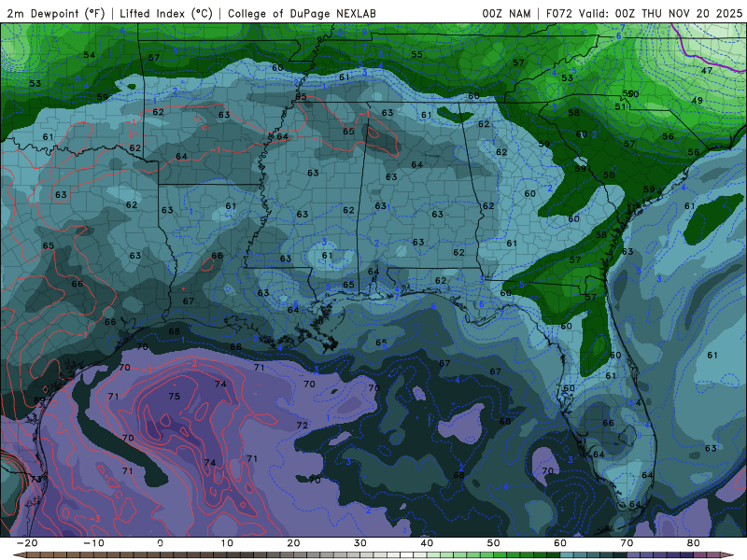Click the left arrow end of color bar
Image resolution: width=747 pixels, height=560 pixels.
pyautogui.click(x=19, y=555)
